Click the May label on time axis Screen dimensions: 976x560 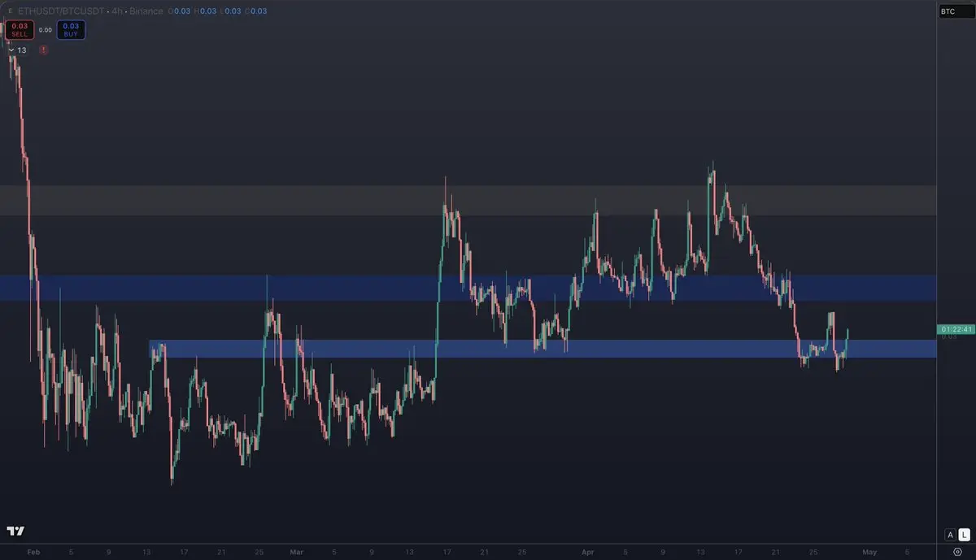(869, 552)
